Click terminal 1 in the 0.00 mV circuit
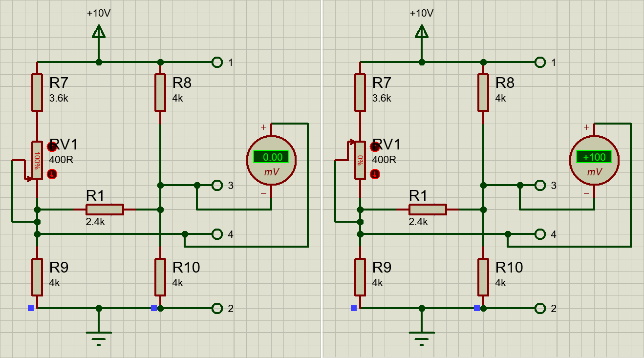This screenshot has width=644, height=358. [x=217, y=62]
